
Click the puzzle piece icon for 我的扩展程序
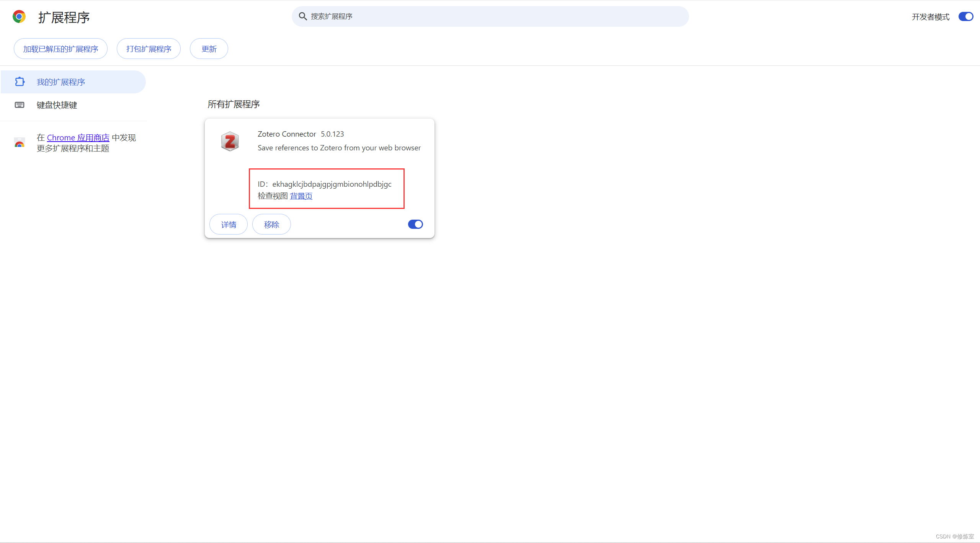click(20, 82)
